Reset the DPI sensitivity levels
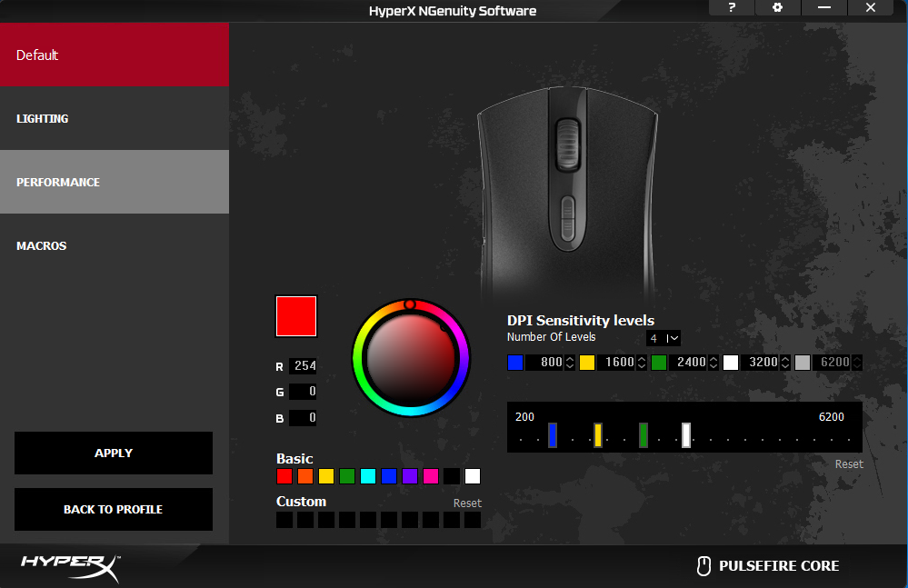Image resolution: width=908 pixels, height=588 pixels. (848, 463)
